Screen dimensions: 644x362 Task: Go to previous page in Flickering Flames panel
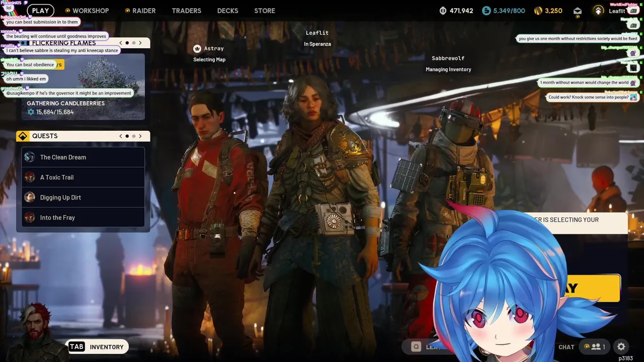coord(120,43)
